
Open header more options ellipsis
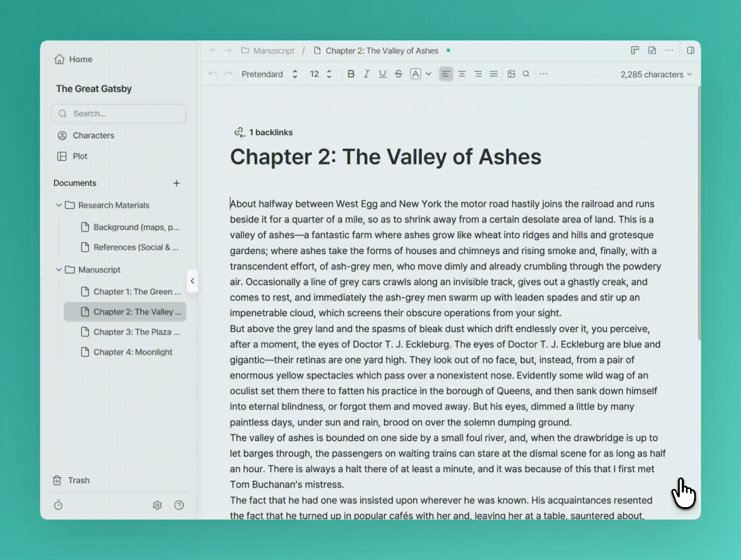click(669, 50)
